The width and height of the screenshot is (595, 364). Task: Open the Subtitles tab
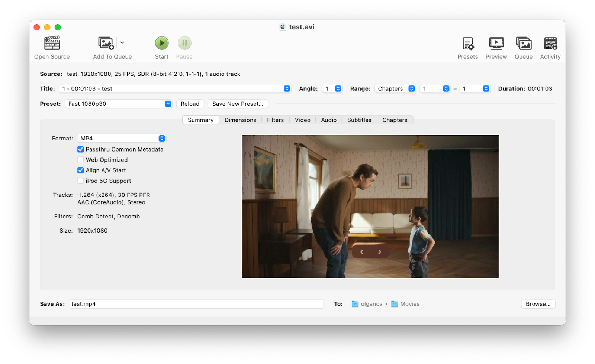(x=359, y=120)
